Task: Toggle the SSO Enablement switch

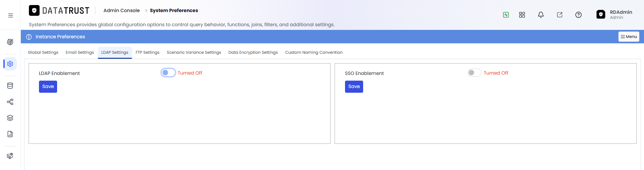Action: pos(474,73)
